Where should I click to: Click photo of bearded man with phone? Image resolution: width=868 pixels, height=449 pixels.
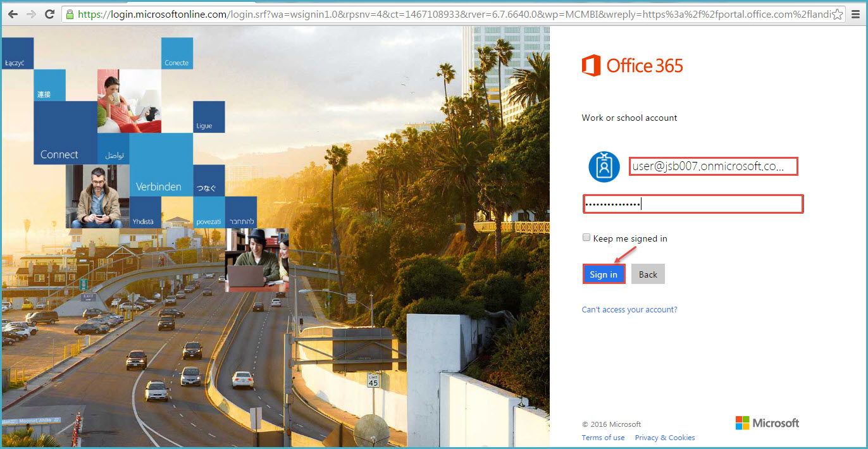(x=97, y=196)
